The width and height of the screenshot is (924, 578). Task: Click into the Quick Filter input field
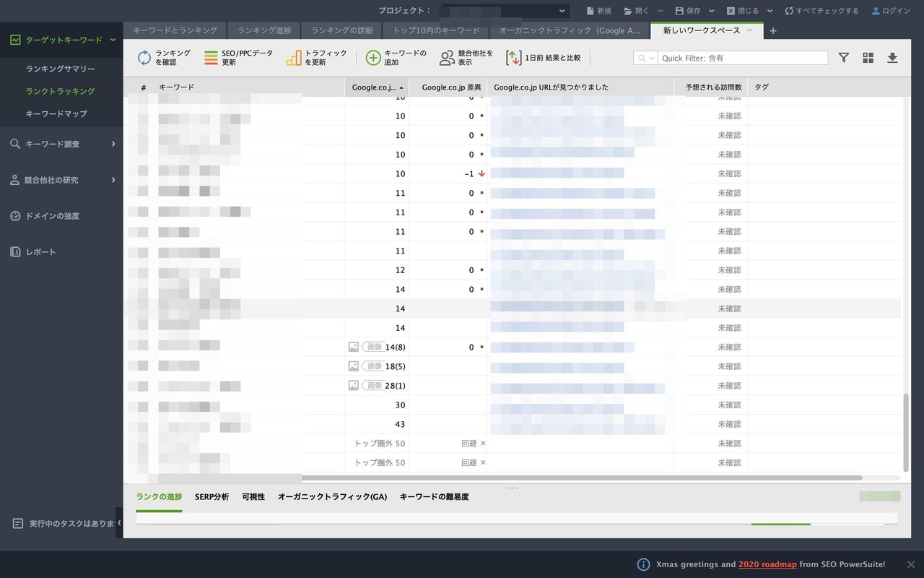coord(743,58)
